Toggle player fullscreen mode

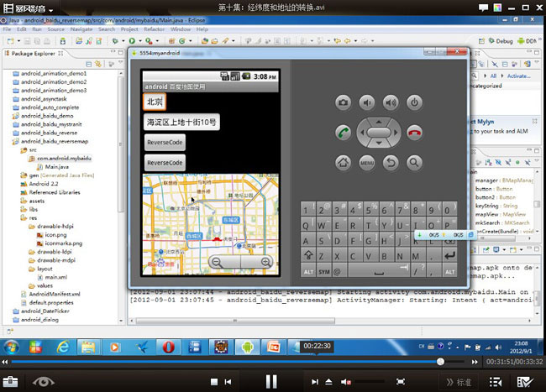[401, 382]
